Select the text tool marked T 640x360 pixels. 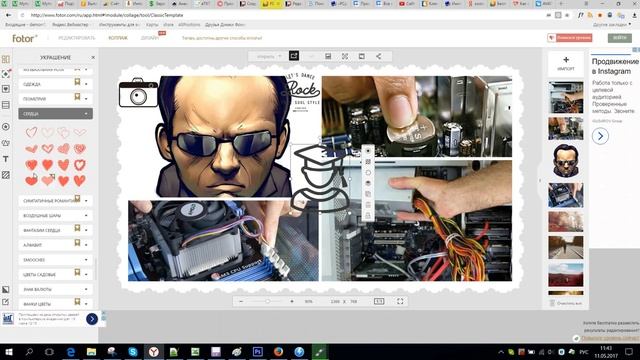click(6, 159)
